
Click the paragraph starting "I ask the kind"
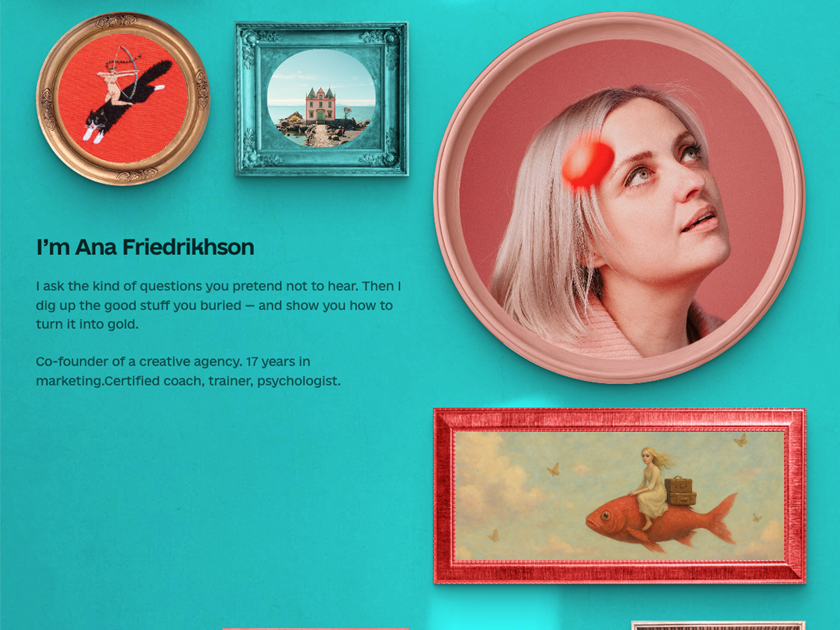(x=218, y=305)
